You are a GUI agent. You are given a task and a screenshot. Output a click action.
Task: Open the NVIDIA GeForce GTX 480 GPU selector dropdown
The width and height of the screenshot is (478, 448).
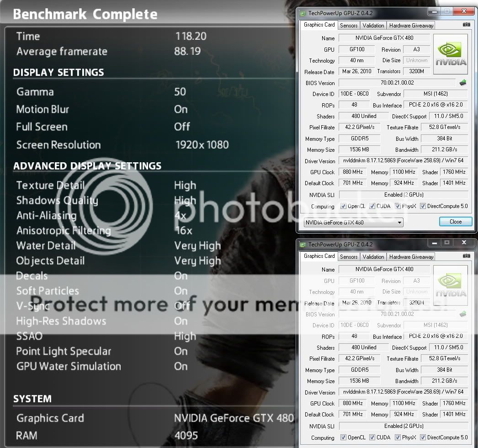tap(353, 223)
